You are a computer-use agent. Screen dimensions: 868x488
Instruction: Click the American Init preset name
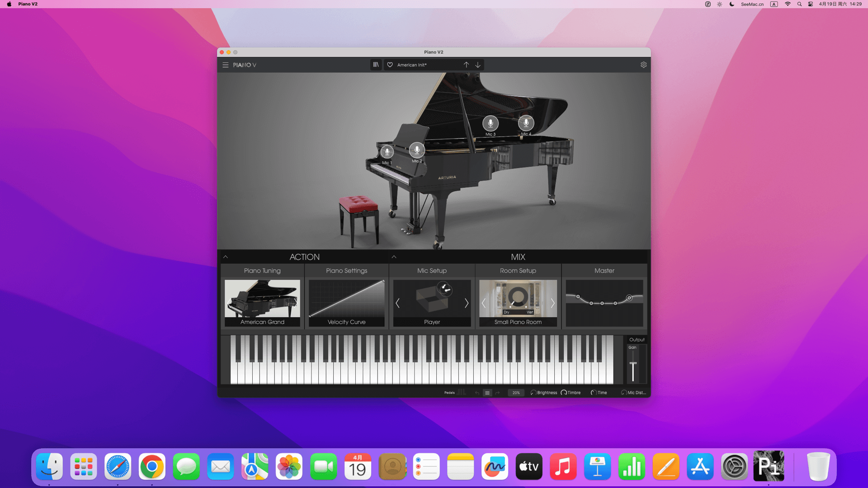(x=412, y=65)
